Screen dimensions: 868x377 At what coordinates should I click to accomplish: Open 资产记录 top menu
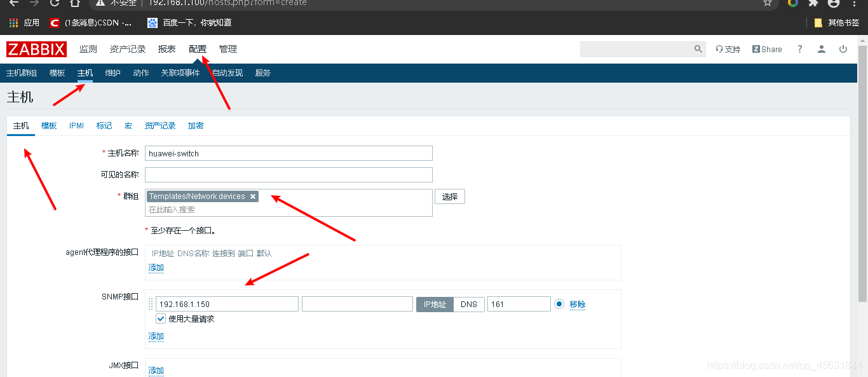tap(128, 49)
